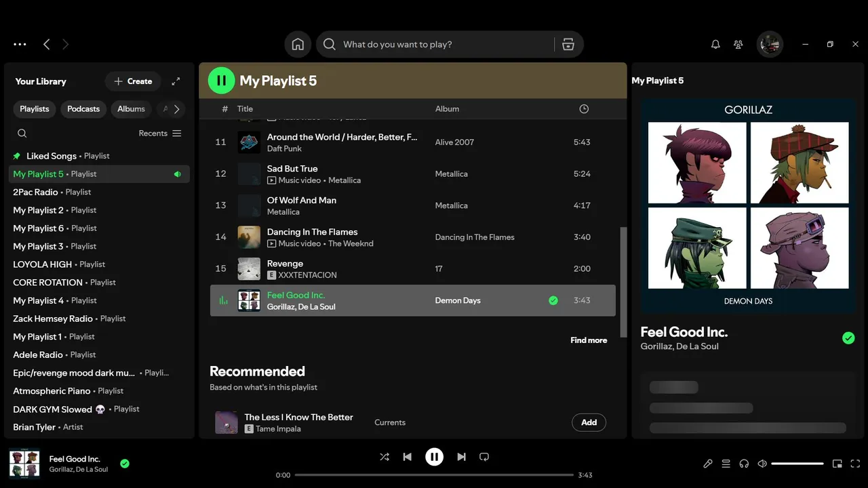The image size is (868, 488).
Task: Sort by the # column header
Action: click(225, 108)
